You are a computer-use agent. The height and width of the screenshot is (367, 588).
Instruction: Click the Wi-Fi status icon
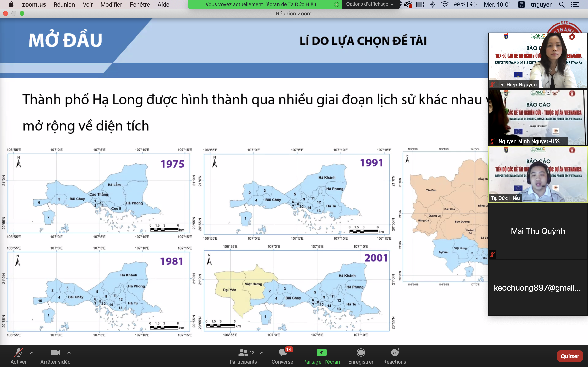pos(444,4)
